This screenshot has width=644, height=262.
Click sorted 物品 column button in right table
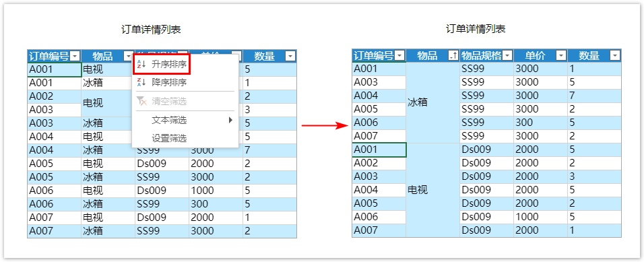[453, 55]
